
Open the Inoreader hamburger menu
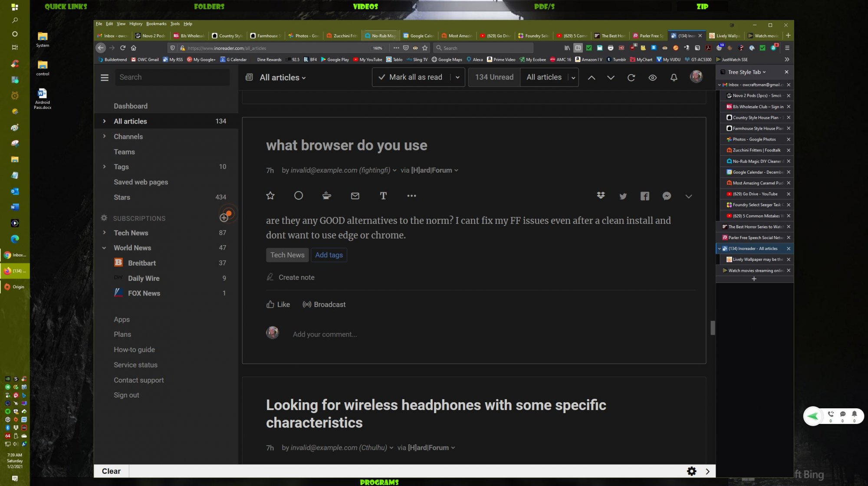click(x=105, y=78)
